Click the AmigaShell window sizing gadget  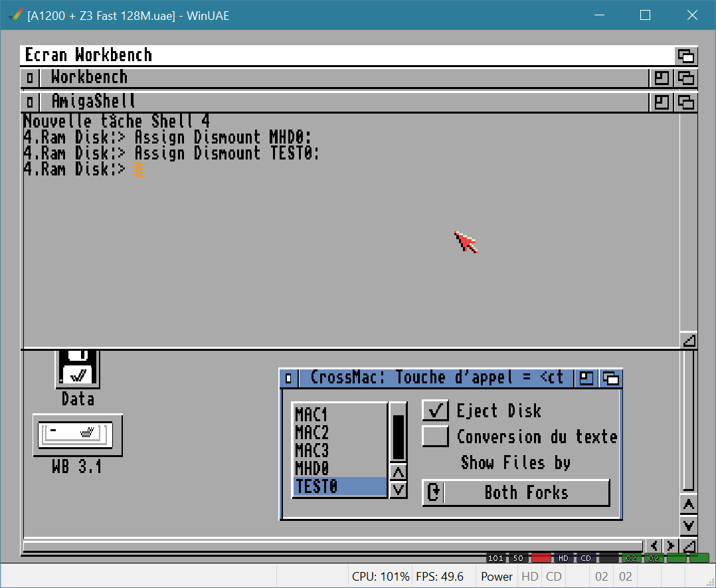pyautogui.click(x=689, y=340)
